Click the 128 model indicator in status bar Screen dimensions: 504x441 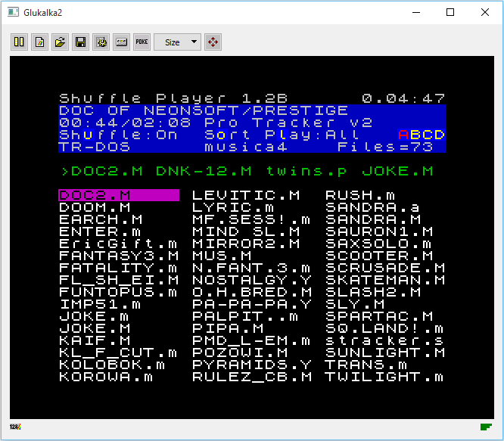(x=15, y=427)
